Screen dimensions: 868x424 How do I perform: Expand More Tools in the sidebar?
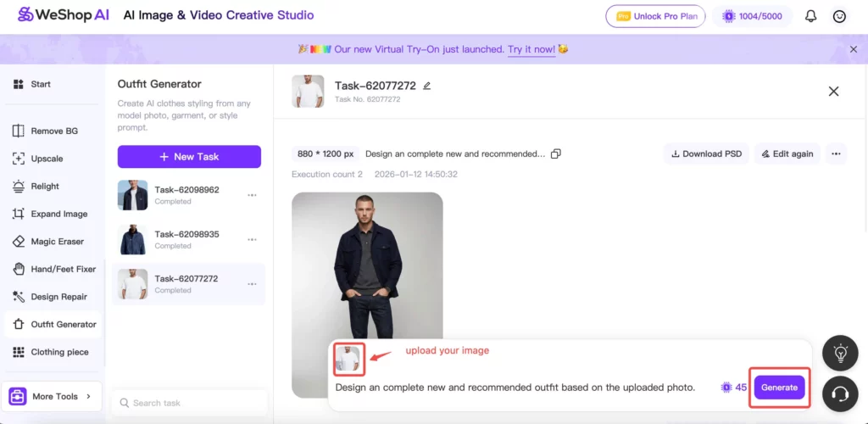(x=52, y=396)
